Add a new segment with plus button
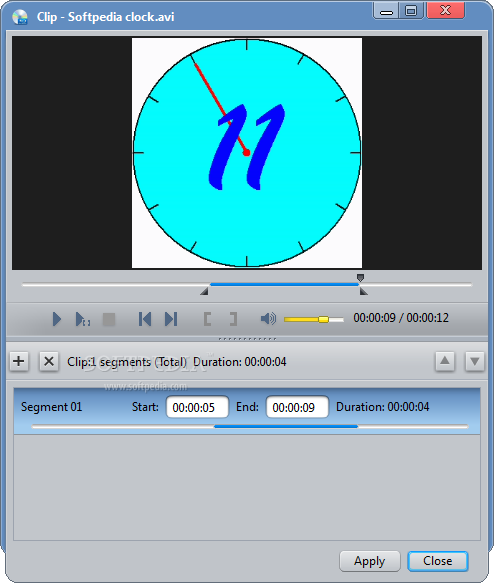This screenshot has width=494, height=583. 19,361
